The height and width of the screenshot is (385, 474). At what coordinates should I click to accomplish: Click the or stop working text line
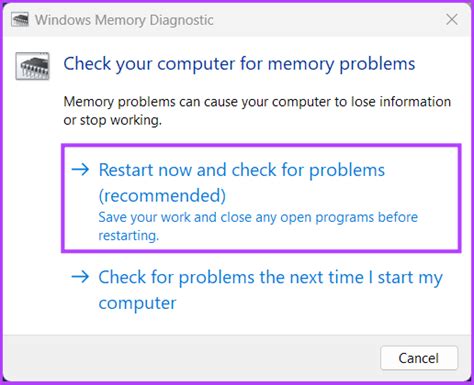coord(112,120)
